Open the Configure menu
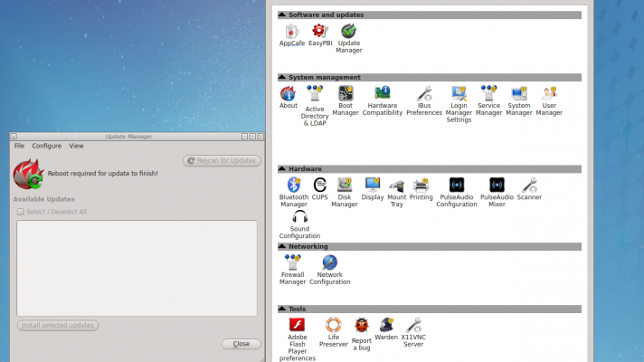Viewport: 644px width, 362px height. tap(46, 146)
